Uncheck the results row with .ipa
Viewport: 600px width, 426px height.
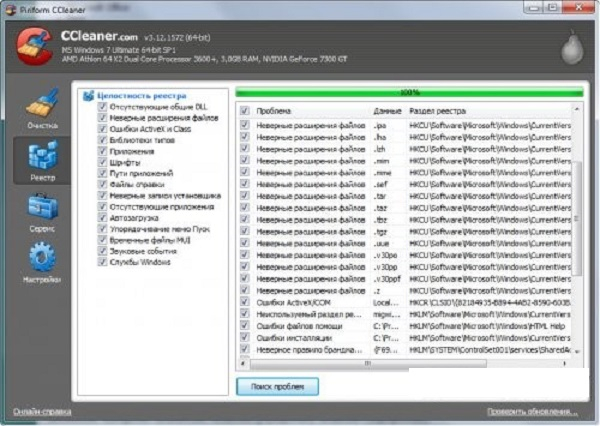[x=245, y=125]
